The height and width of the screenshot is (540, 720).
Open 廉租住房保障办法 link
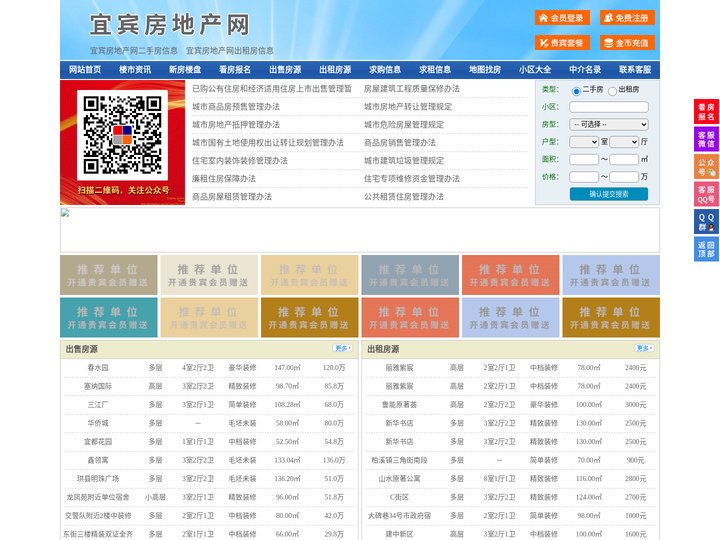224,179
